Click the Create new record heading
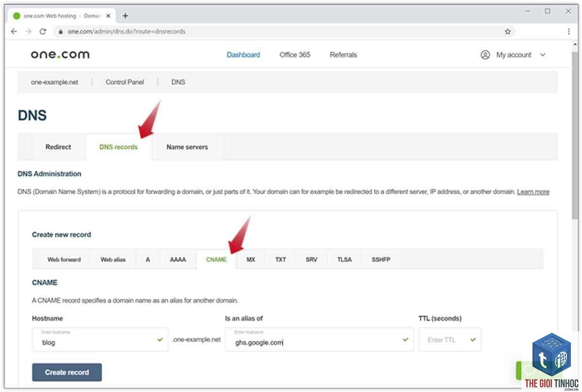582x392 pixels. coord(61,235)
